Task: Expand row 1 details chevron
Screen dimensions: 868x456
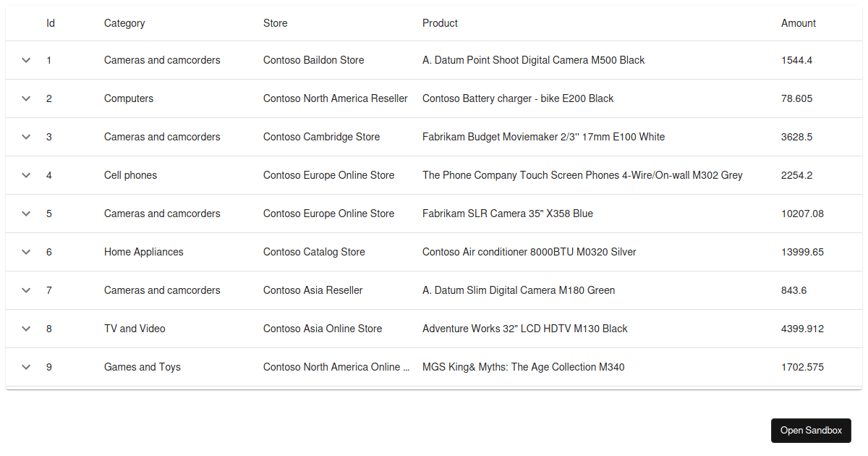Action: pos(26,60)
